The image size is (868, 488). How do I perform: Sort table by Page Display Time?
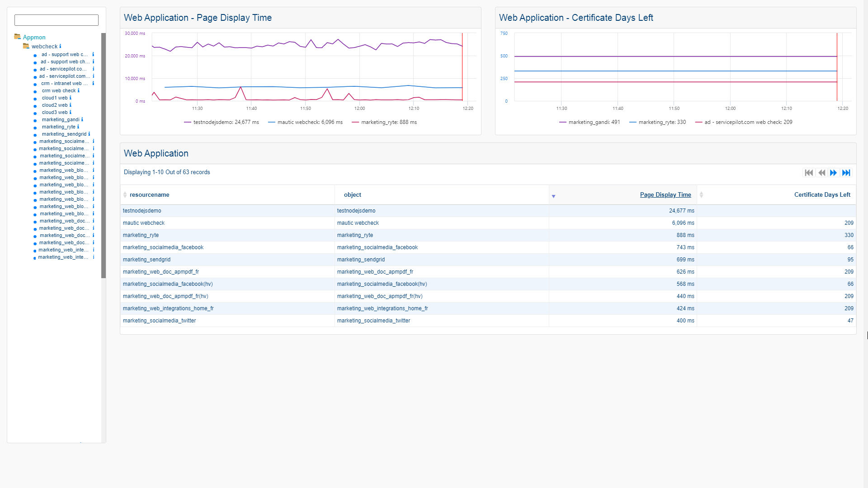pyautogui.click(x=665, y=194)
